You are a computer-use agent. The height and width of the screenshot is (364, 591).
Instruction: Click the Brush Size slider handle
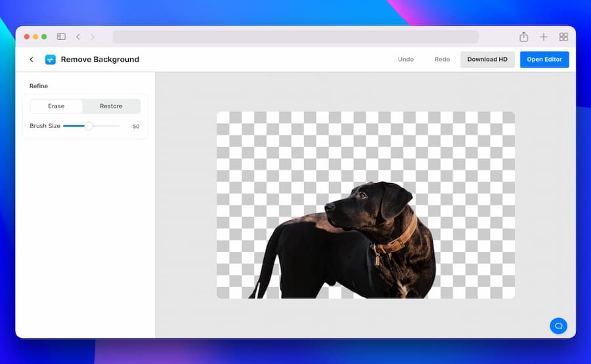tap(89, 126)
